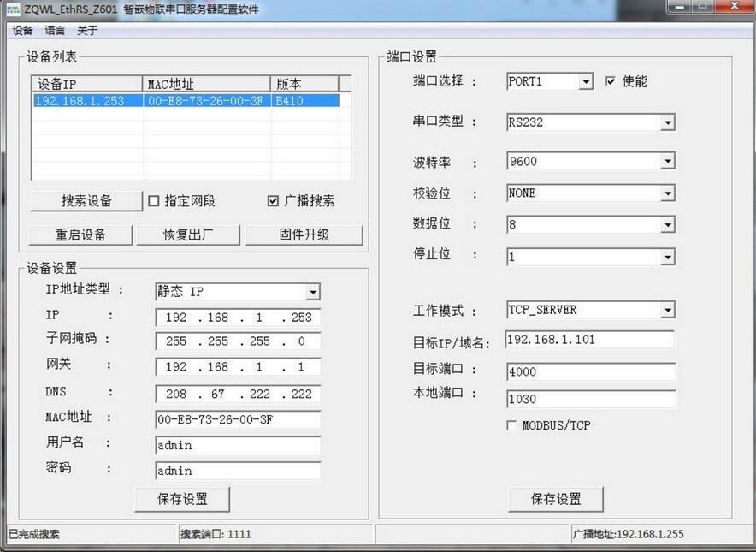The image size is (756, 552).
Task: Click the 本地端口 field 1030
Action: click(591, 399)
